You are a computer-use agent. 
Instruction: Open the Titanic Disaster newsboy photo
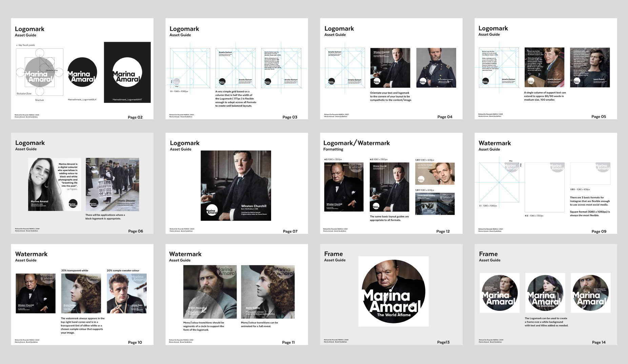pyautogui.click(x=112, y=184)
